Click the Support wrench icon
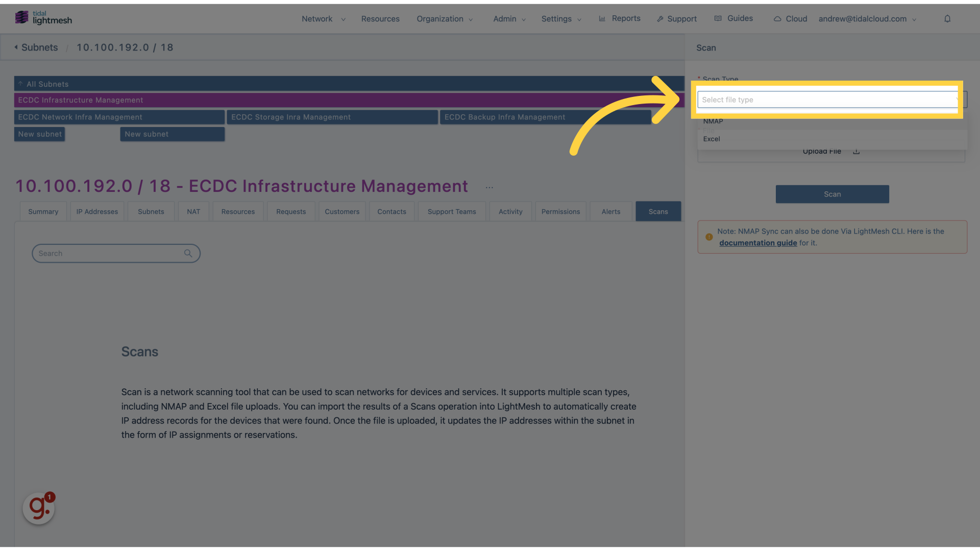This screenshot has width=980, height=551. 660,19
